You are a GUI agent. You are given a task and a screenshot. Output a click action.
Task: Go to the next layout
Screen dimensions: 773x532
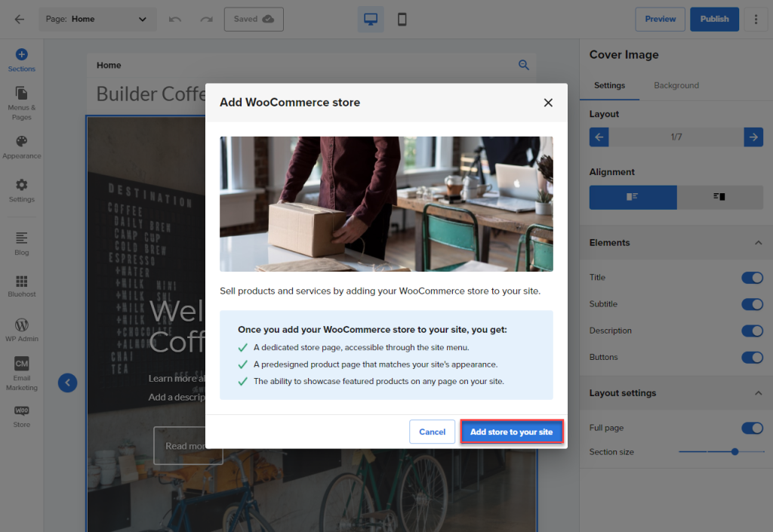753,137
